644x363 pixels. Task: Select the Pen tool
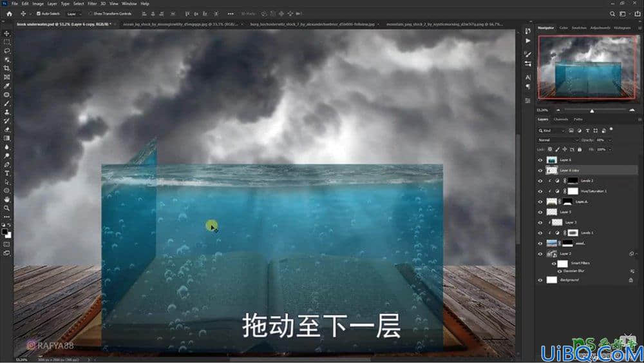click(x=6, y=164)
